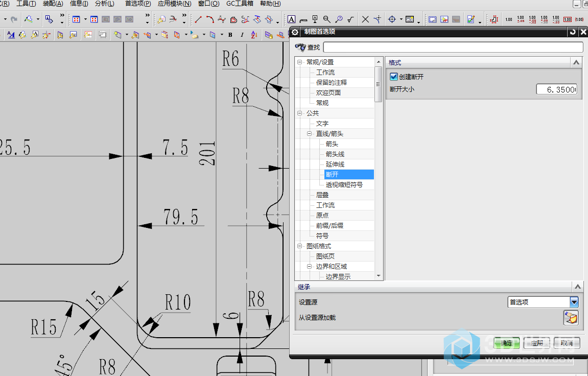Click the no-tolerance 1.00 dimension icon

coord(509,19)
